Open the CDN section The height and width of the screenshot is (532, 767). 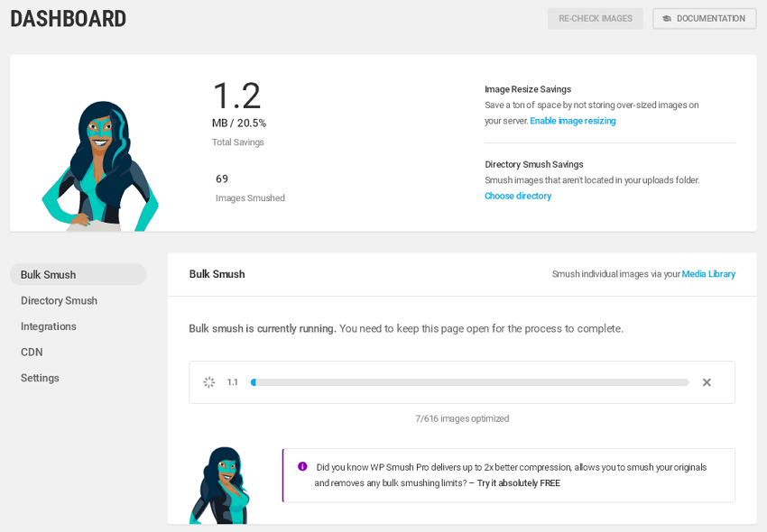[x=32, y=352]
